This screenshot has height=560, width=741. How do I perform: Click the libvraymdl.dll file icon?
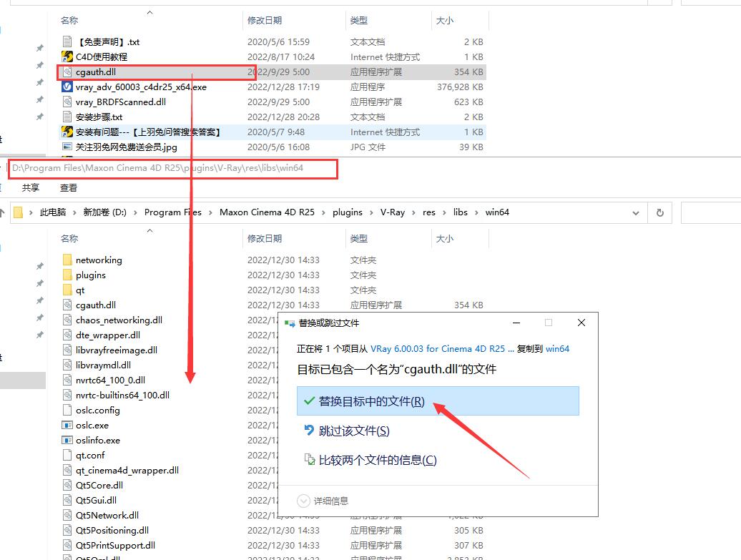click(x=67, y=365)
